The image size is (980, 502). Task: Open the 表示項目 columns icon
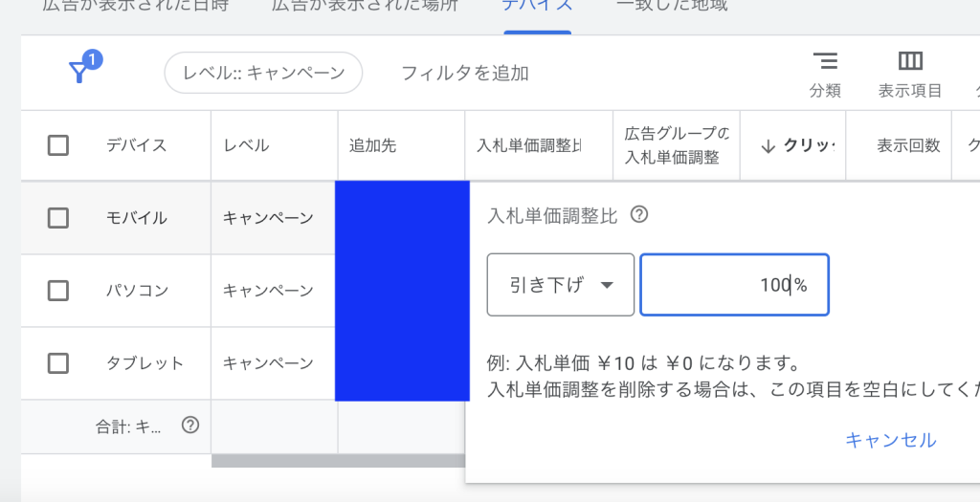pos(910,62)
